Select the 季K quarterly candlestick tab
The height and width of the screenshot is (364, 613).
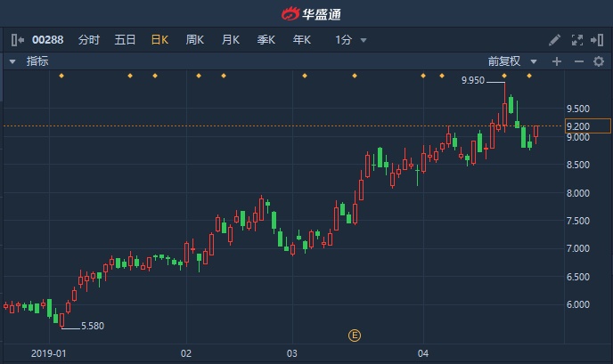coord(266,40)
